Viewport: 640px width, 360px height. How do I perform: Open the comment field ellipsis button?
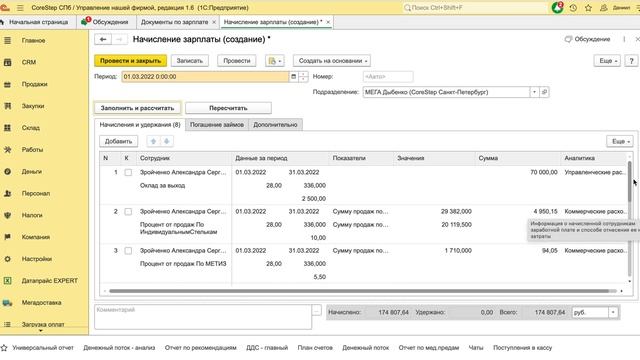tap(317, 311)
